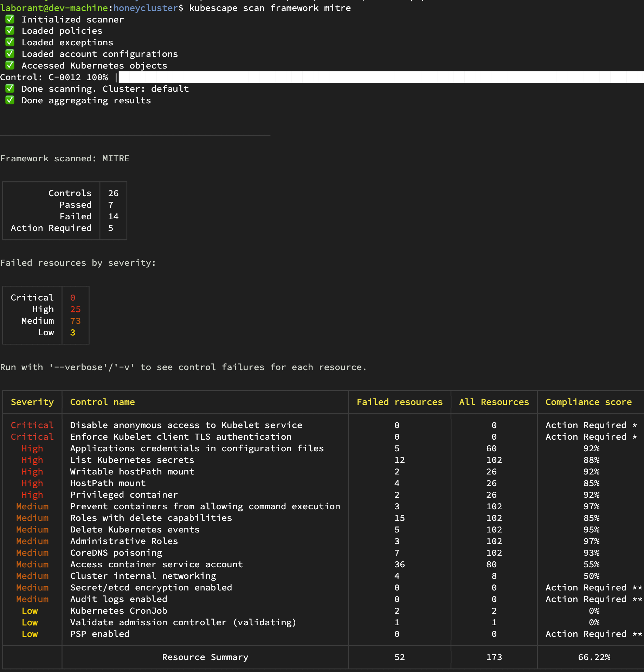Click failed count 36 in Access container row
644x672 pixels.
pos(400,564)
